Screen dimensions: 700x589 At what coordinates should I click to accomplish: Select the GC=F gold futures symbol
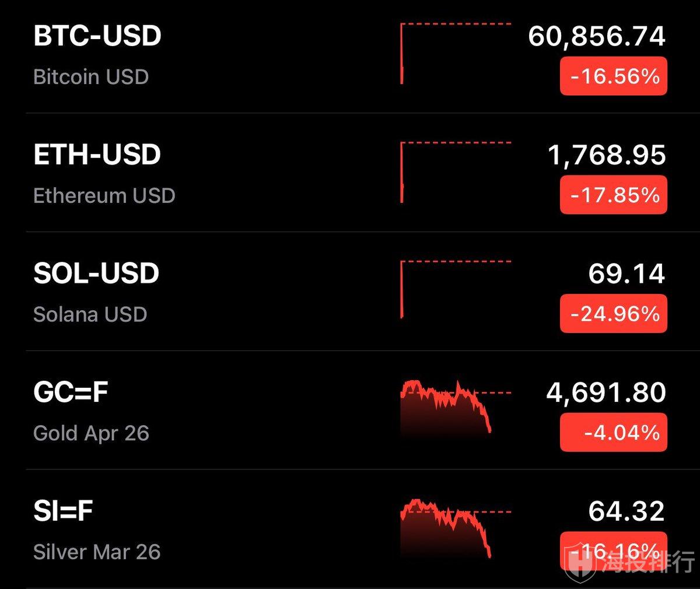[x=71, y=392]
